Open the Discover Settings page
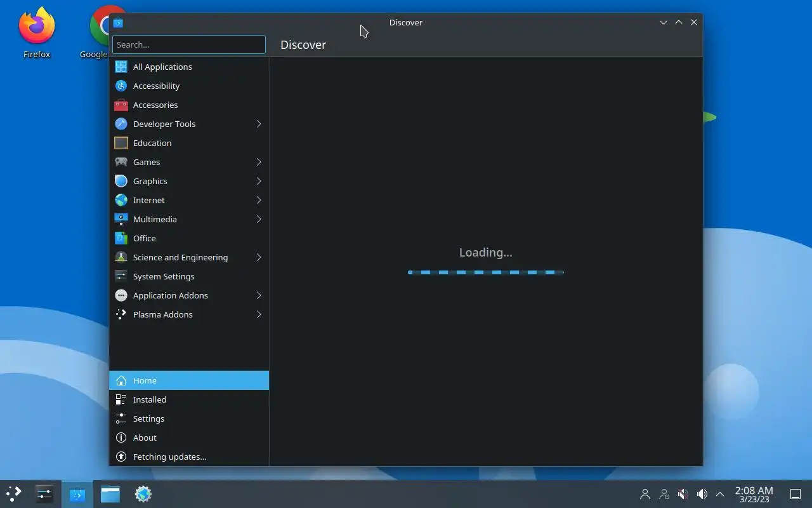 (x=189, y=418)
